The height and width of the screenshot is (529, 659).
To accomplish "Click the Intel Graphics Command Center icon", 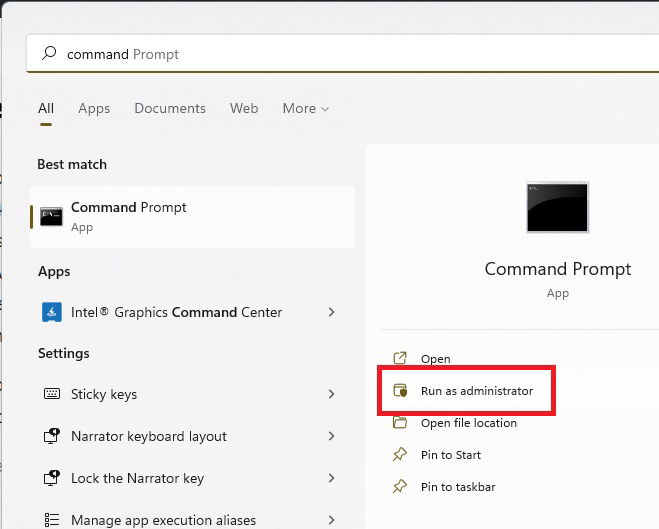I will pyautogui.click(x=52, y=312).
